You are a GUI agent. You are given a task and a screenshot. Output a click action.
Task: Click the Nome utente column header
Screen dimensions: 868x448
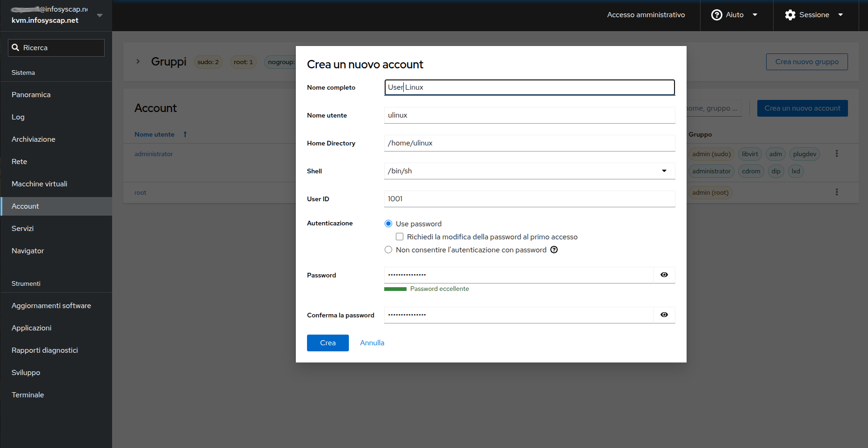[154, 134]
